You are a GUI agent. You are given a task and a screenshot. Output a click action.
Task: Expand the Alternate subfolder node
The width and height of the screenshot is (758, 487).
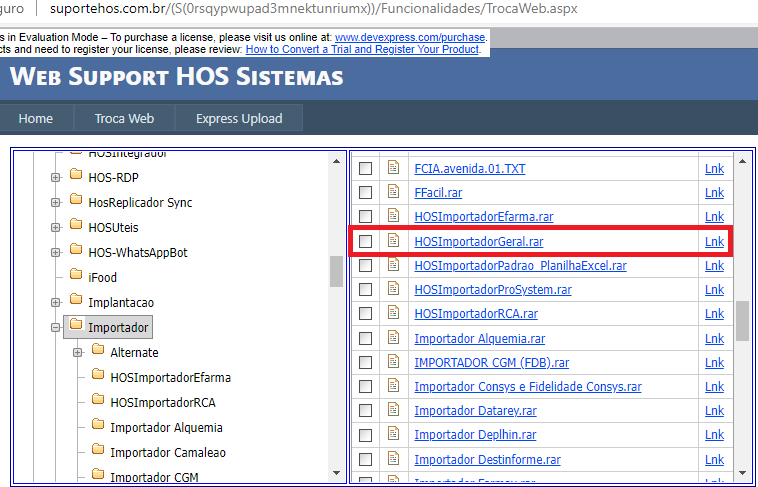pos(77,353)
